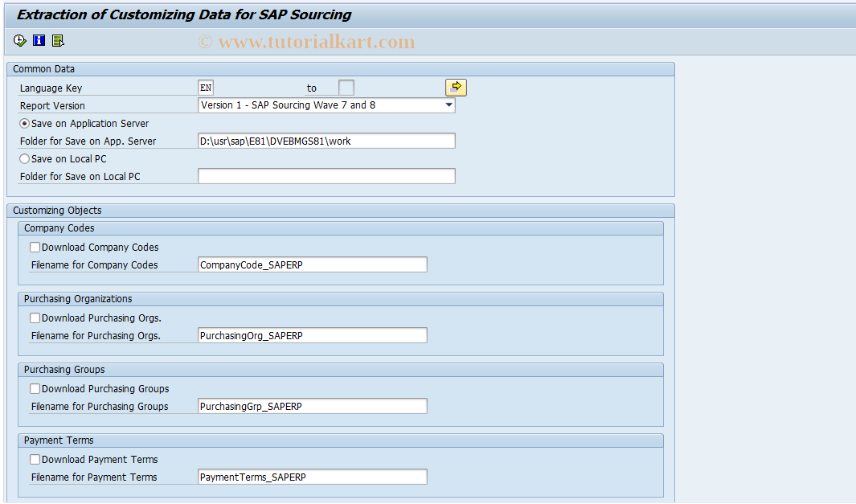Click 'Filename for Purchasing Orgs.' label
Screen dimensions: 856x504
tap(96, 336)
